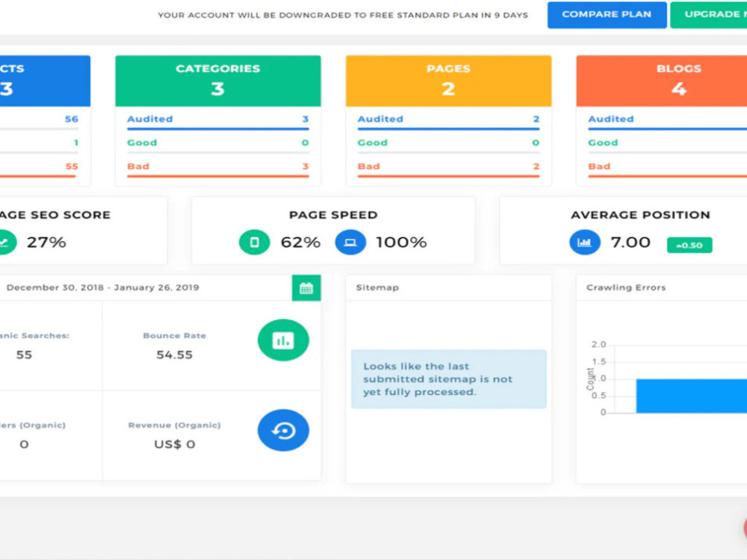
Task: Click the green Upgrade button
Action: point(709,15)
